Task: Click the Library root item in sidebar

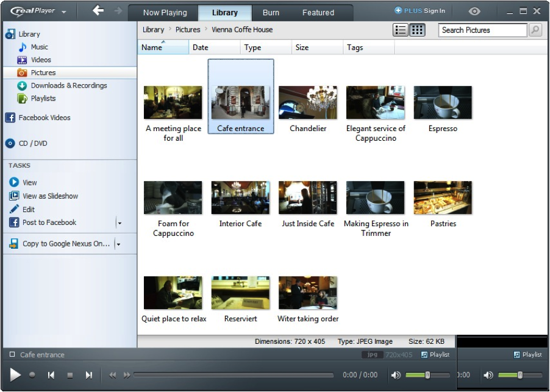Action: pos(23,34)
